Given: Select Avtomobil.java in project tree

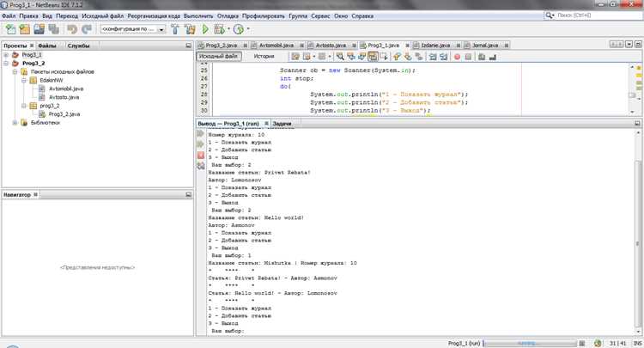Looking at the screenshot, I should coord(66,89).
